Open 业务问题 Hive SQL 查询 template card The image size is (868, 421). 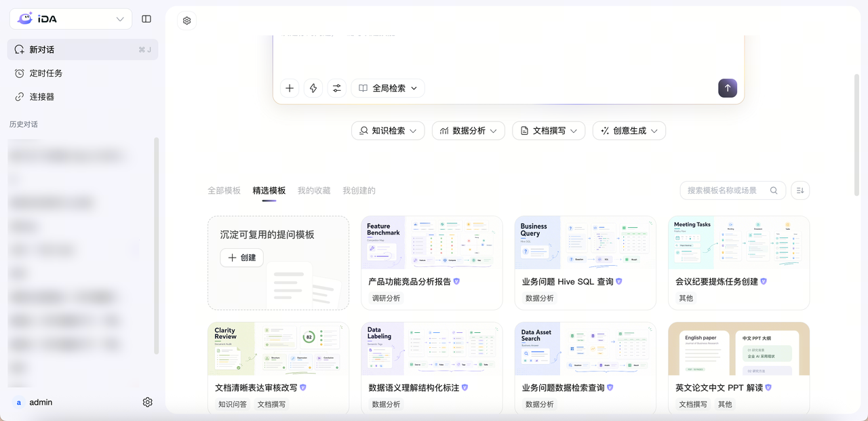pos(585,262)
